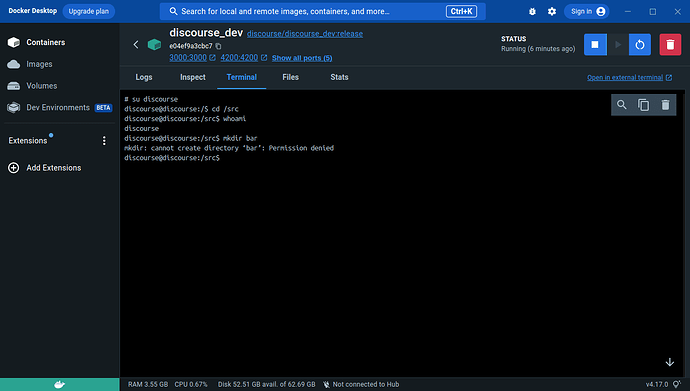Open the Images section
The width and height of the screenshot is (690, 391).
point(39,64)
